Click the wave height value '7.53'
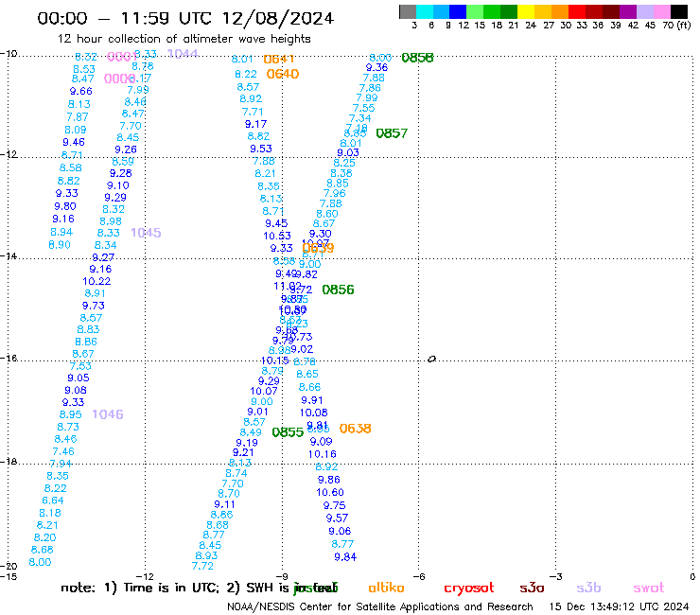The width and height of the screenshot is (700, 615). pos(80,366)
